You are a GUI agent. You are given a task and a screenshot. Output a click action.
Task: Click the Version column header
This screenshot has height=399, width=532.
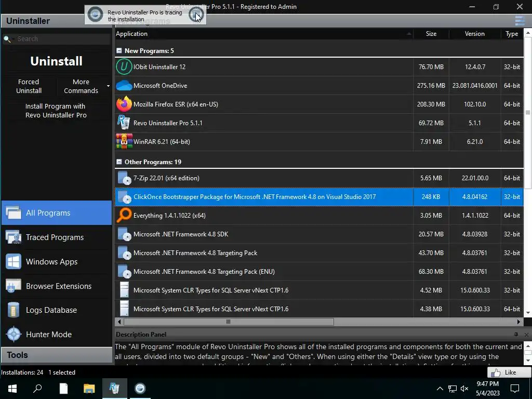tap(475, 34)
